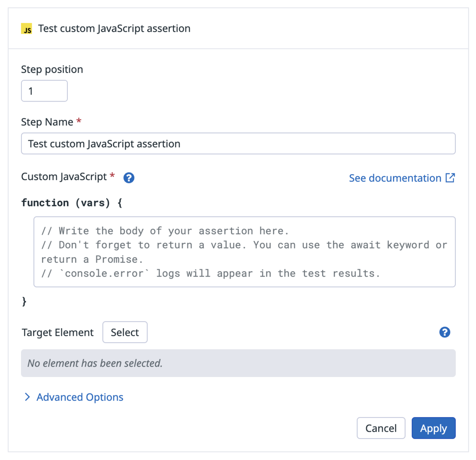Focus the Custom JavaScript code editor area
This screenshot has width=476, height=460.
pos(244,252)
